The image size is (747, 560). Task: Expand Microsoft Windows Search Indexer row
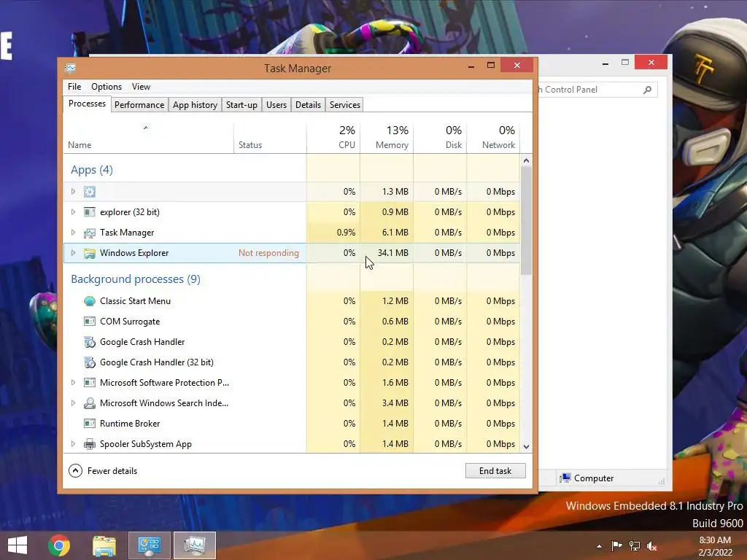[x=73, y=402]
